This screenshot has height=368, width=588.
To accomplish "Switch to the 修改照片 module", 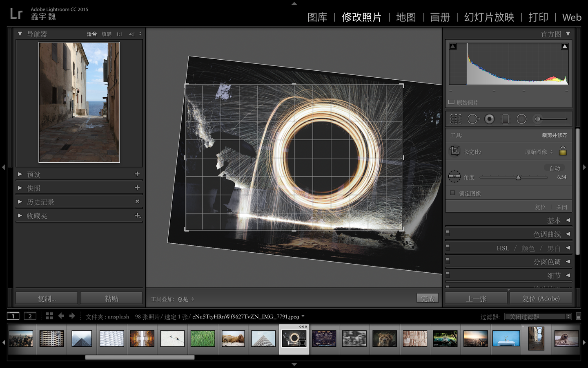I will pos(361,17).
